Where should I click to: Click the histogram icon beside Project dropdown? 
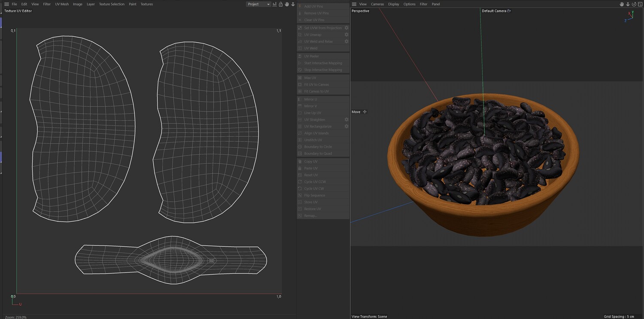[275, 4]
